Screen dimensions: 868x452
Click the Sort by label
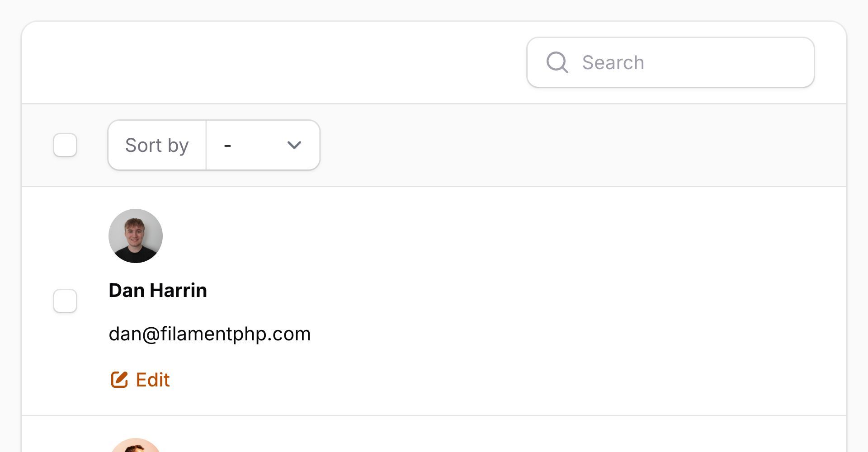(157, 145)
